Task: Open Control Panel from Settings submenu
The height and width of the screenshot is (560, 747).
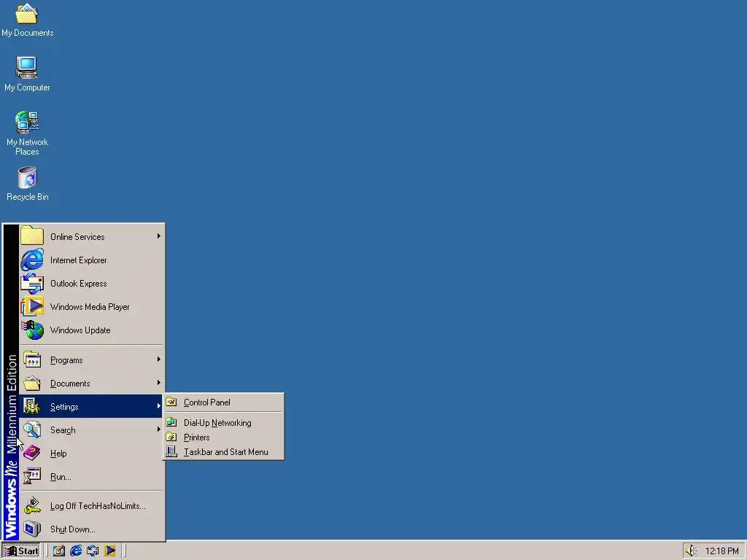Action: [x=223, y=402]
